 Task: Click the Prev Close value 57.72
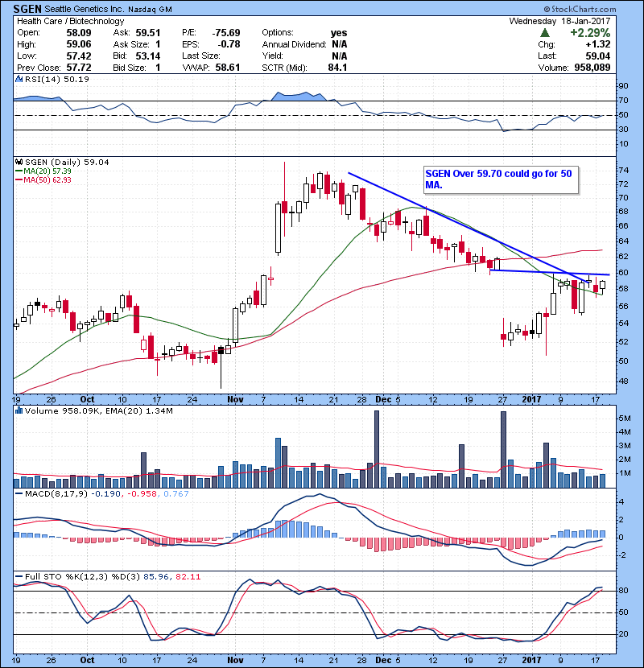78,68
